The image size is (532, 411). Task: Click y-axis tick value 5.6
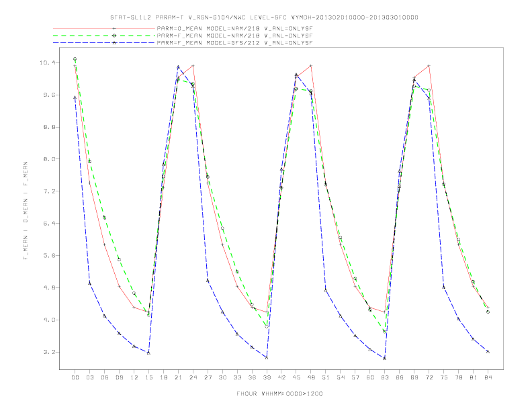(x=49, y=256)
